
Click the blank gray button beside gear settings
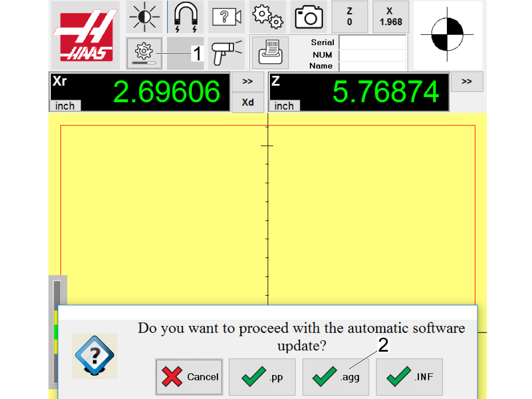click(x=185, y=53)
